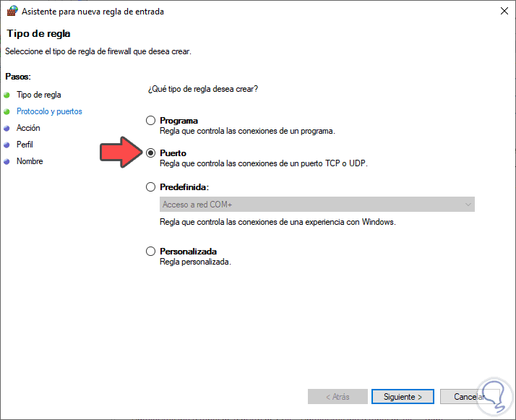516x420 pixels.
Task: Click the green bullet beside Tipo de regla
Action: 7,95
